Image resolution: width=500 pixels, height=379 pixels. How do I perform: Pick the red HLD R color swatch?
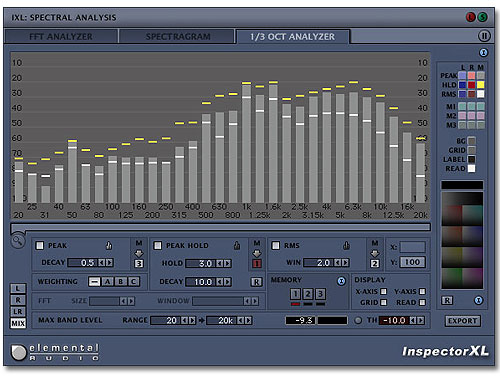coord(471,85)
